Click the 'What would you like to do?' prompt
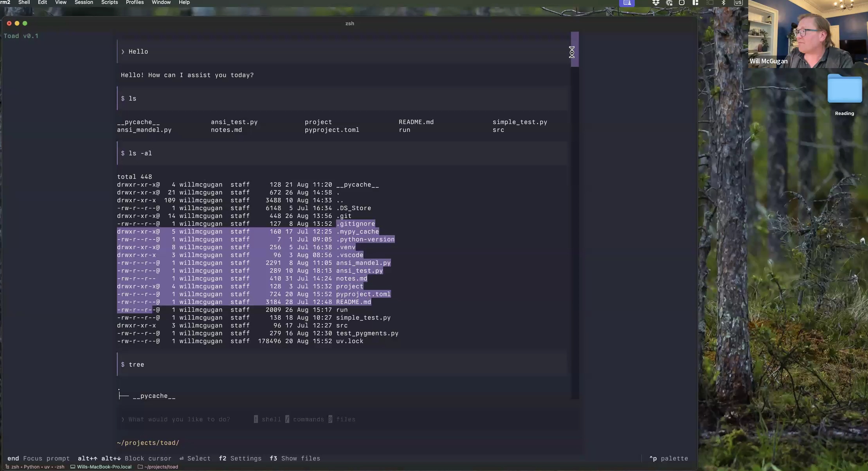The image size is (868, 471). pyautogui.click(x=179, y=419)
